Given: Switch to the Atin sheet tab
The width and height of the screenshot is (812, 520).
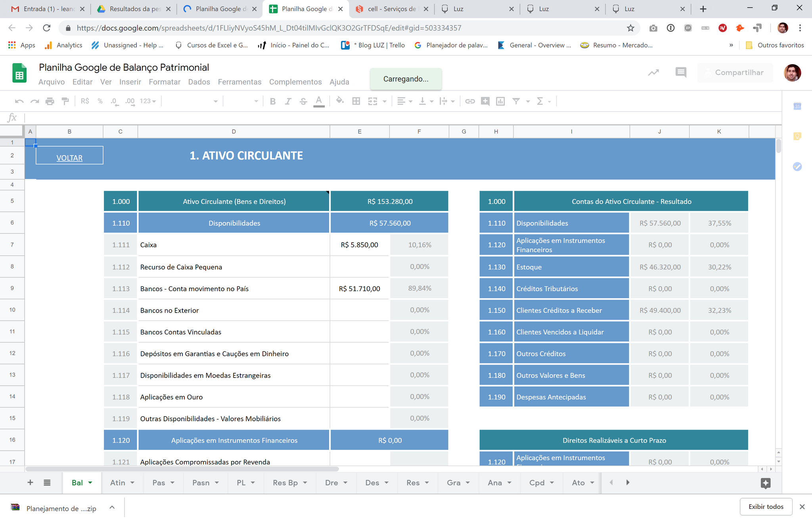Looking at the screenshot, I should tap(118, 483).
